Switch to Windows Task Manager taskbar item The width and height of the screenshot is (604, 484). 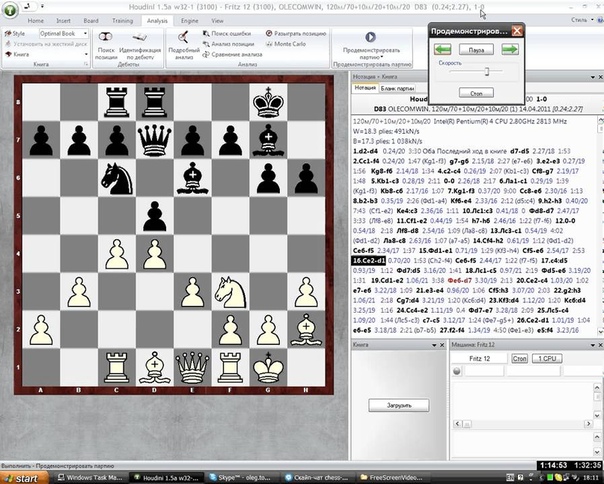(89, 478)
